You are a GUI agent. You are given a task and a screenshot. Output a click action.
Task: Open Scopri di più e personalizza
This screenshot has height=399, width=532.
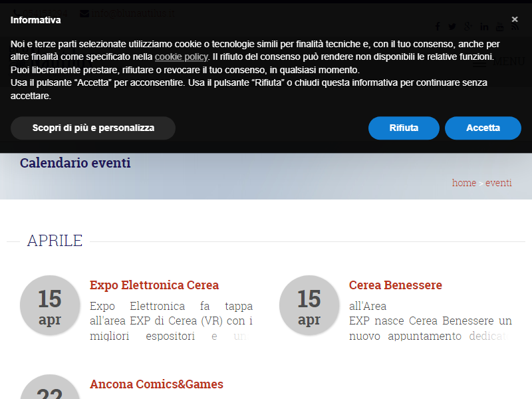pyautogui.click(x=93, y=128)
